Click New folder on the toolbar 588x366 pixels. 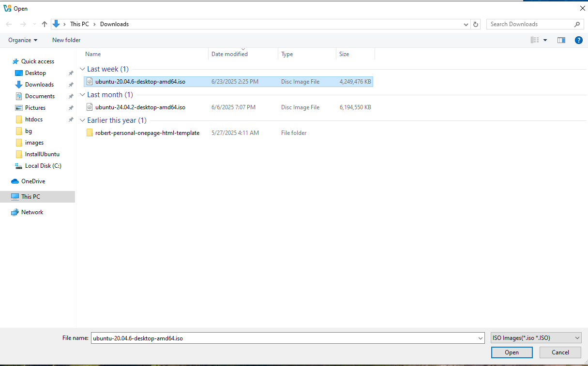pos(66,40)
